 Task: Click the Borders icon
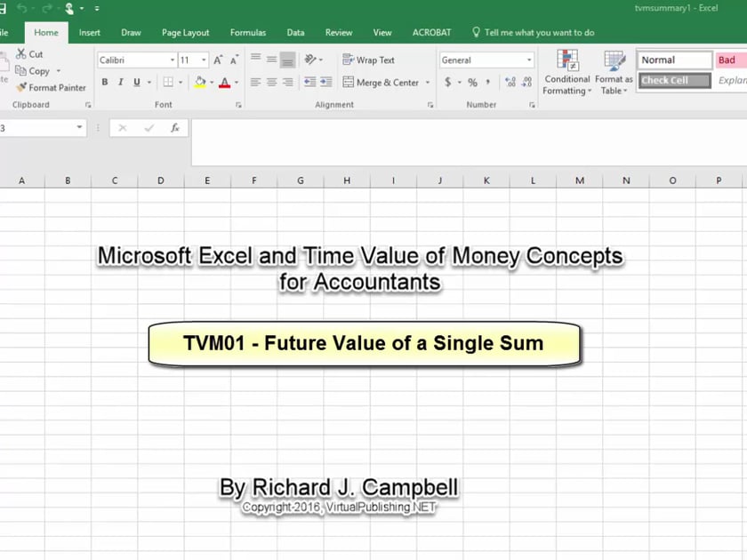[x=168, y=82]
